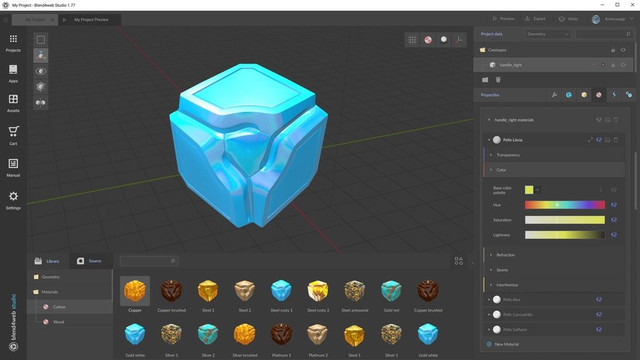
Task: Click the wrench properties icon
Action: point(554,95)
